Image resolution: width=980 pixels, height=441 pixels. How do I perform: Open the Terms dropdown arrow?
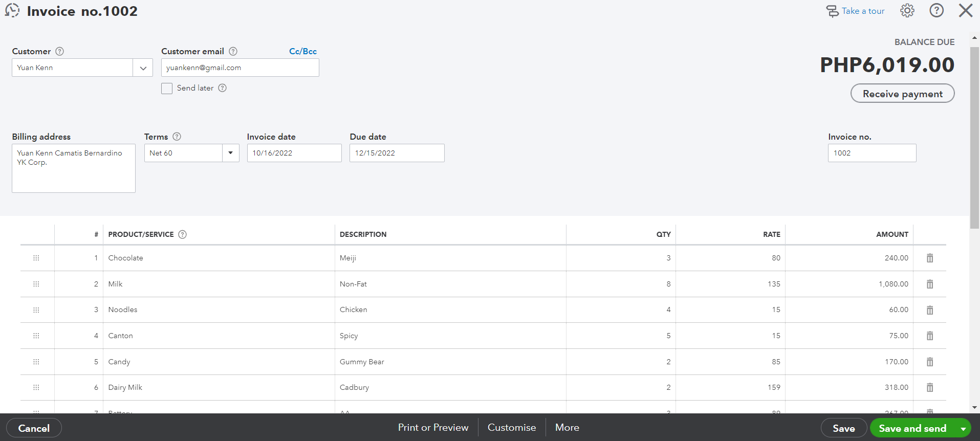tap(230, 153)
